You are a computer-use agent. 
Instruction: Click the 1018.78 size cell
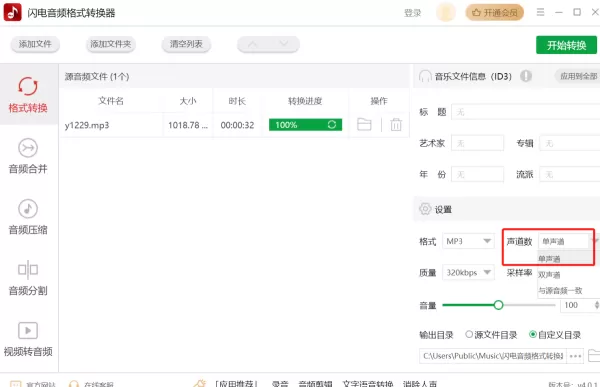(188, 125)
